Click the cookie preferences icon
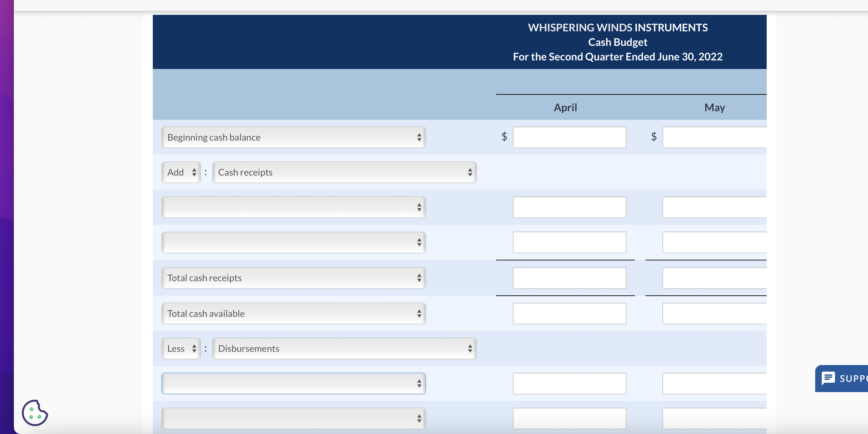 point(35,413)
